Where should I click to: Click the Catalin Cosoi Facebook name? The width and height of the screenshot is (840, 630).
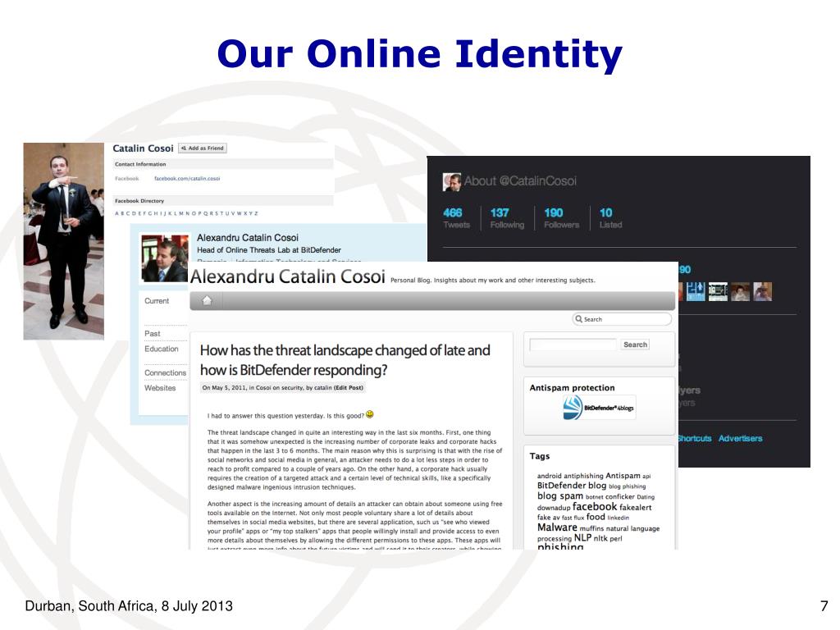pyautogui.click(x=143, y=148)
